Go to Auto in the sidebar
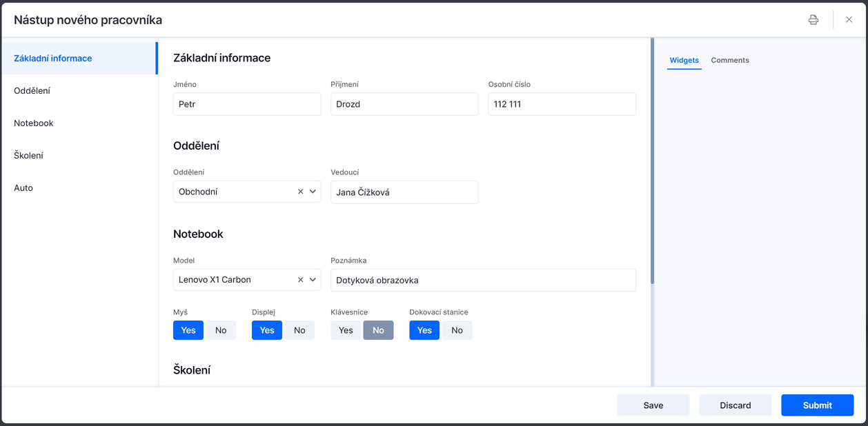This screenshot has width=868, height=426. [79, 188]
